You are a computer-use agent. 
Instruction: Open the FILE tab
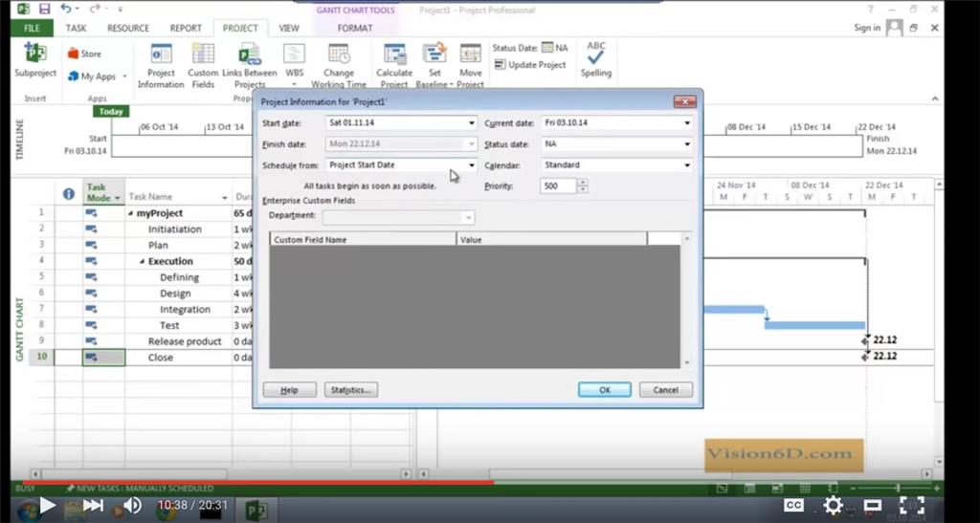[32, 28]
